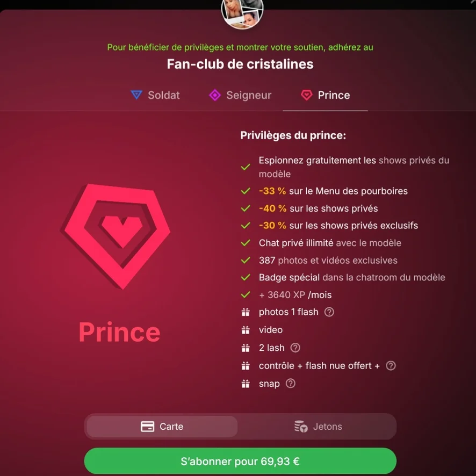The height and width of the screenshot is (476, 476).
Task: Click the gift icon beside photos 1 flash
Action: [x=246, y=312]
